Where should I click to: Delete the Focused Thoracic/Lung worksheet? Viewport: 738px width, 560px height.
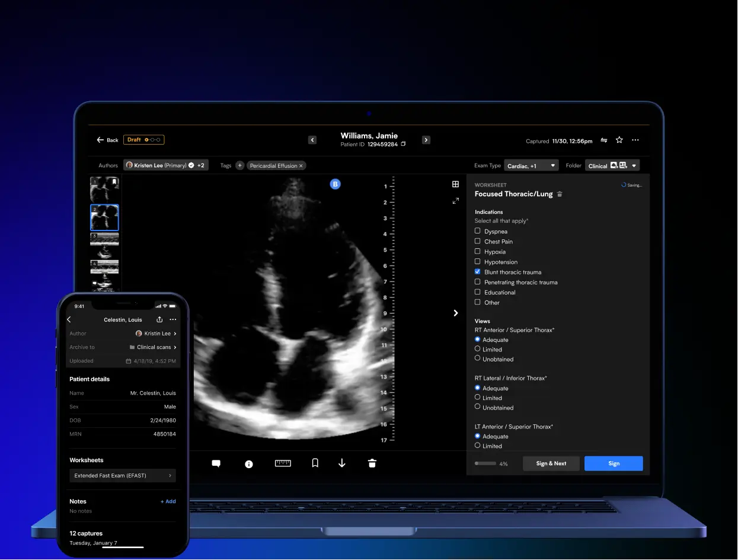[560, 194]
